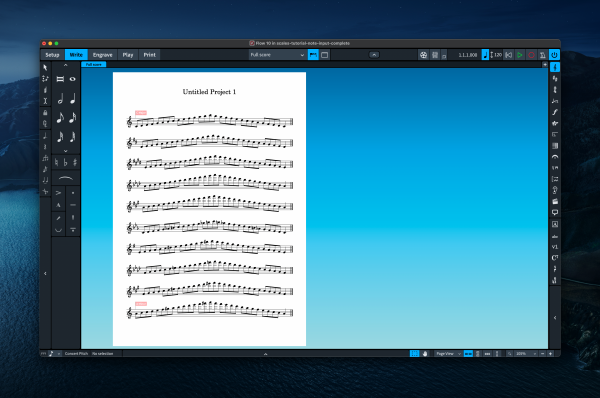Open the Page View mode dropdown
Screen dimensions: 600x398
pyautogui.click(x=448, y=354)
